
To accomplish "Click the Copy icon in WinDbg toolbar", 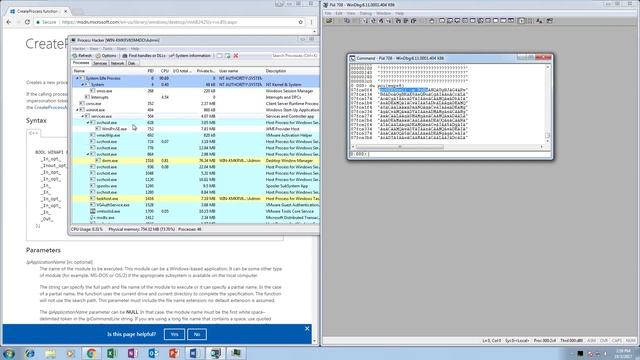I will point(347,21).
